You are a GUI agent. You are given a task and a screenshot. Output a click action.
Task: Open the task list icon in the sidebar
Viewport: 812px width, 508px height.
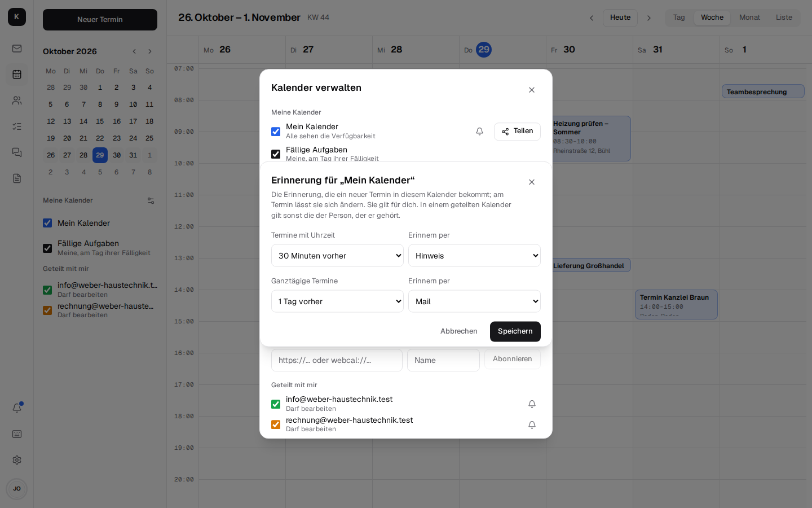tap(17, 126)
